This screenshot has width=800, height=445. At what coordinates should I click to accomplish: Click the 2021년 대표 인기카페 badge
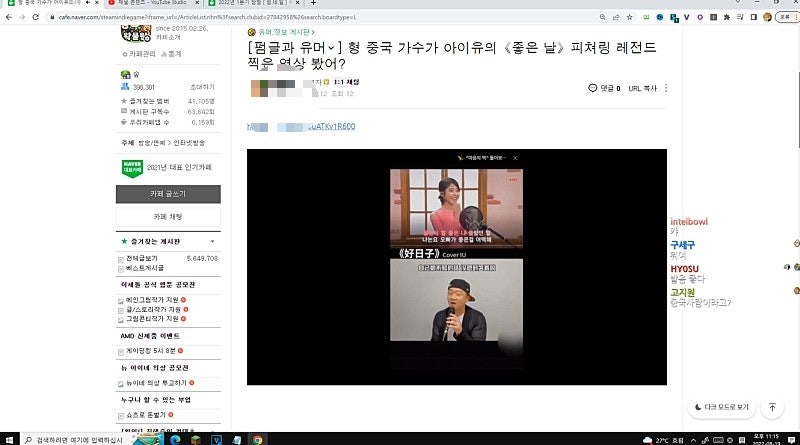pyautogui.click(x=166, y=168)
